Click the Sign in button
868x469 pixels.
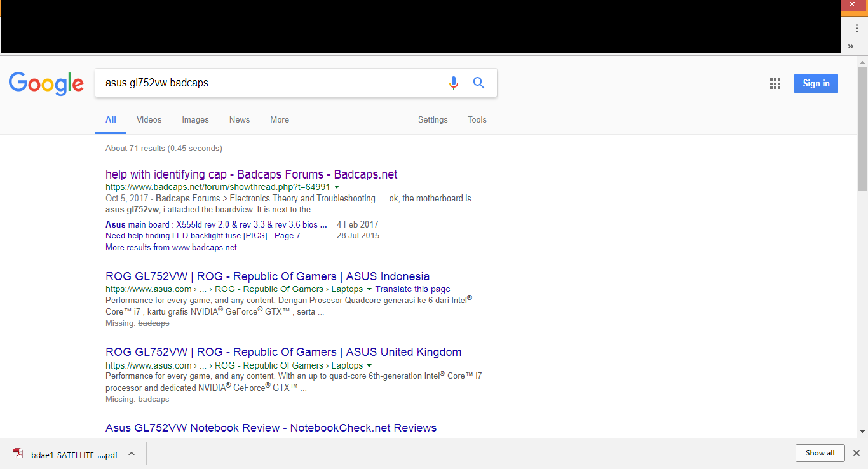click(816, 83)
